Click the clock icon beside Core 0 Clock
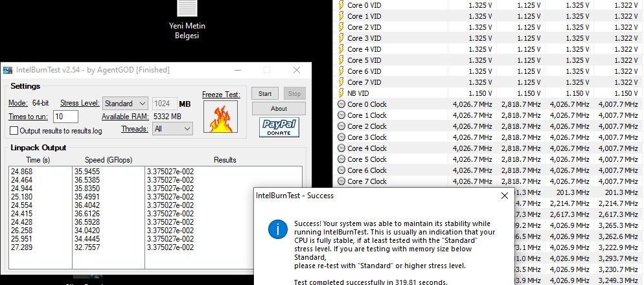 pyautogui.click(x=341, y=104)
